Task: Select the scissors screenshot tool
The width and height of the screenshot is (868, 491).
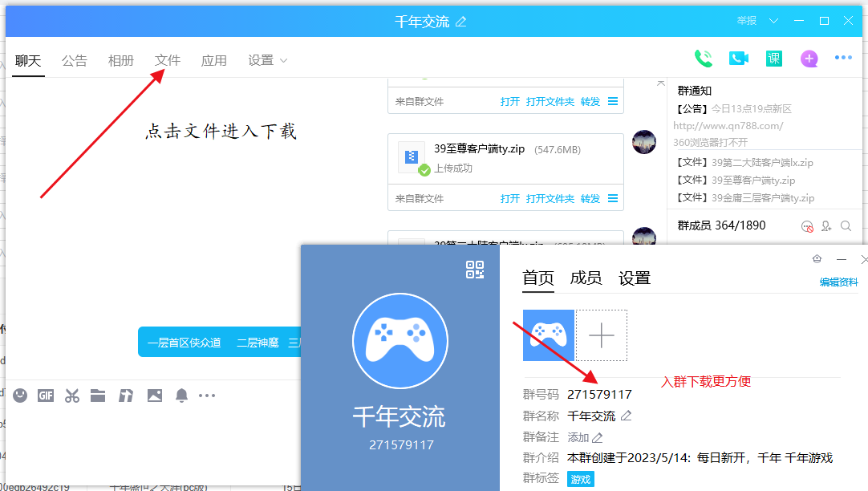Action: (72, 396)
